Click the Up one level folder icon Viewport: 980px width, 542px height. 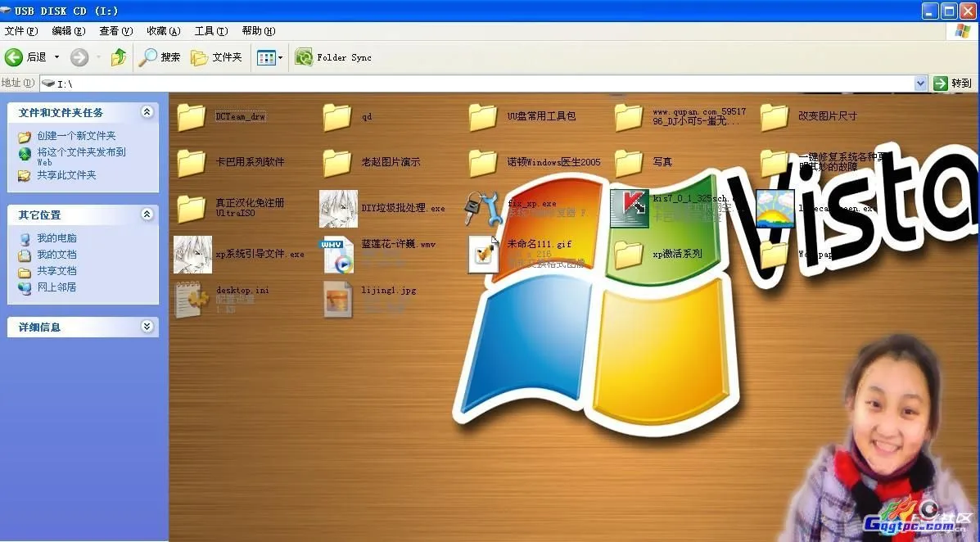pyautogui.click(x=117, y=57)
